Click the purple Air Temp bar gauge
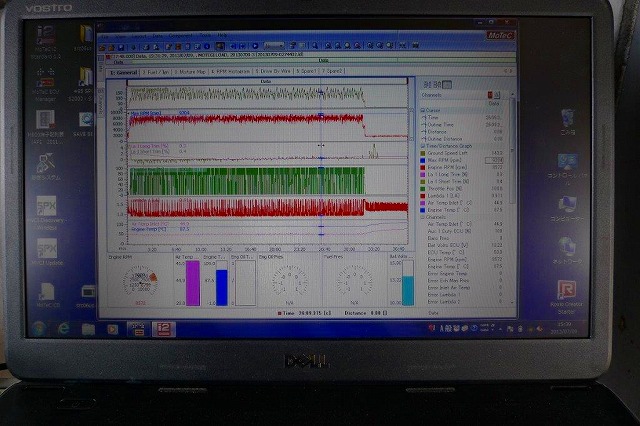Image resolution: width=640 pixels, height=426 pixels. pos(193,283)
